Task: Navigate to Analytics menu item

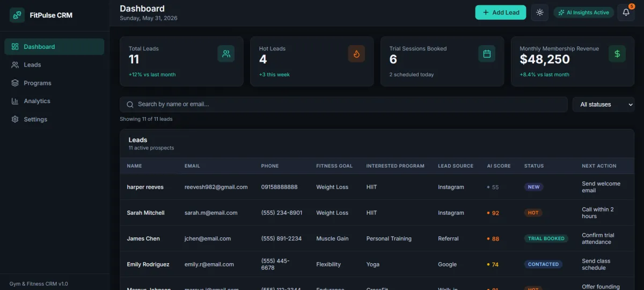Action: point(54,101)
